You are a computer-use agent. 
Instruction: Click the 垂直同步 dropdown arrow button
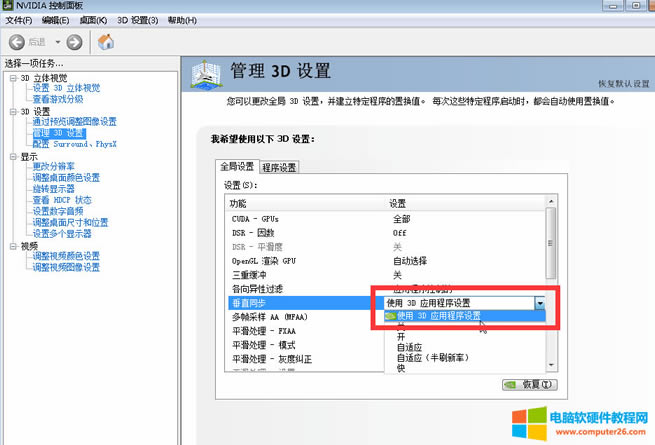[540, 302]
